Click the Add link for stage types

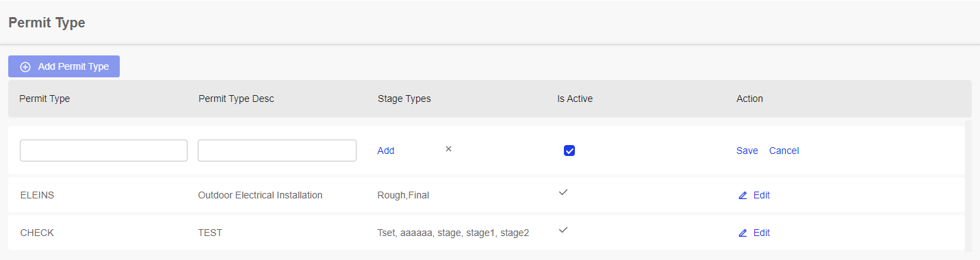386,151
